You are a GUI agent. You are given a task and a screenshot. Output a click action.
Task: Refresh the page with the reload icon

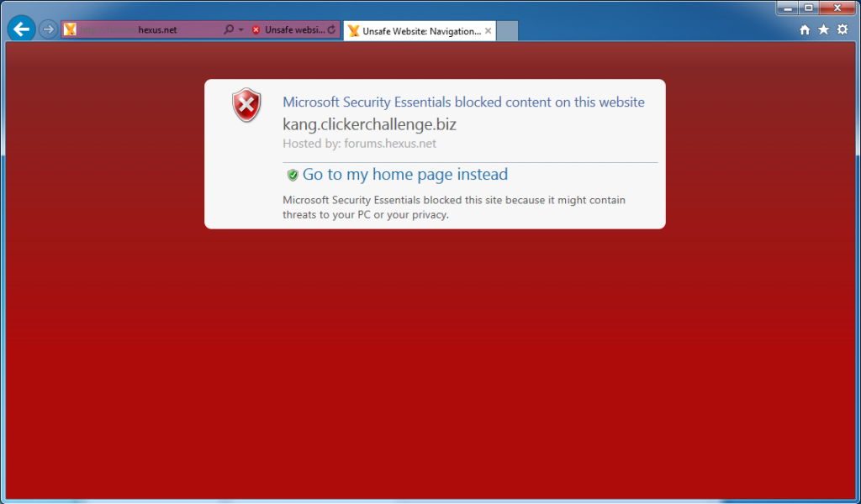(331, 29)
